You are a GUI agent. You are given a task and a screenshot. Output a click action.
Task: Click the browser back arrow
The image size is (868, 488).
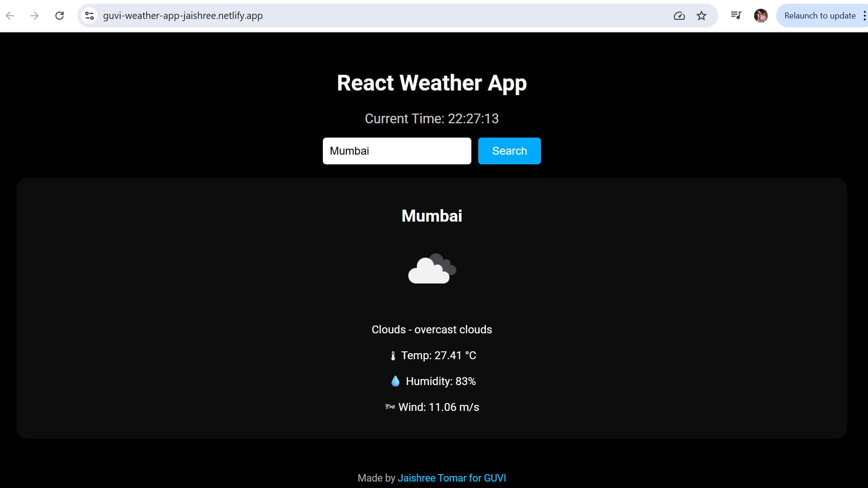(x=10, y=16)
